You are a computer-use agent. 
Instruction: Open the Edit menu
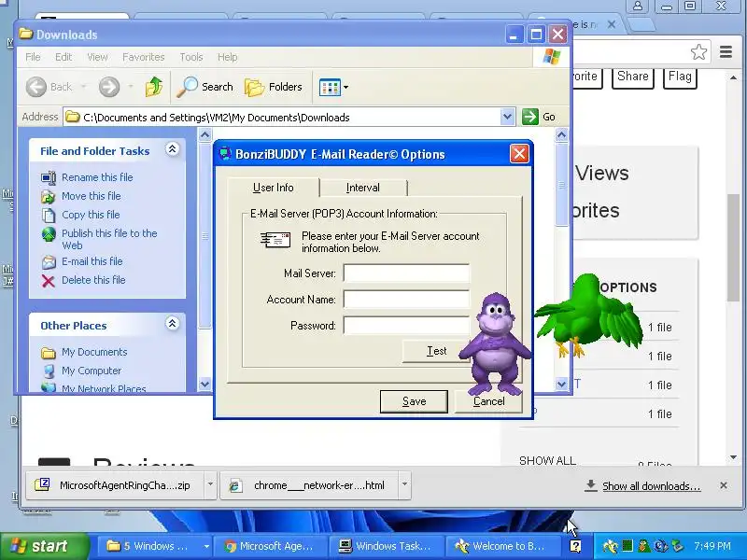tap(63, 57)
